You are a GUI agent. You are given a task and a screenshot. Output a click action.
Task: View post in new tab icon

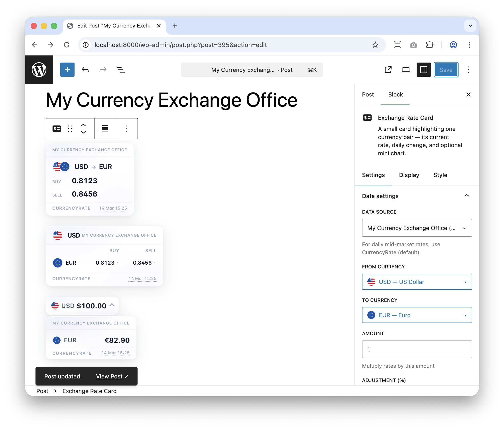388,70
